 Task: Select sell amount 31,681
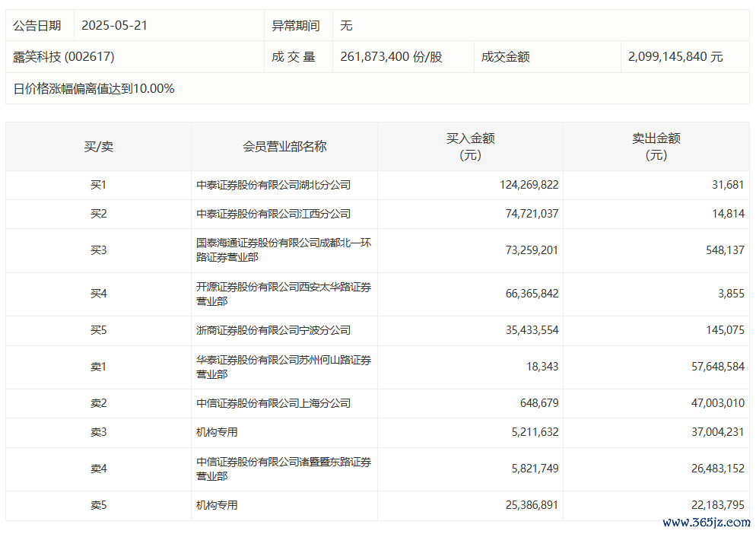coord(728,185)
